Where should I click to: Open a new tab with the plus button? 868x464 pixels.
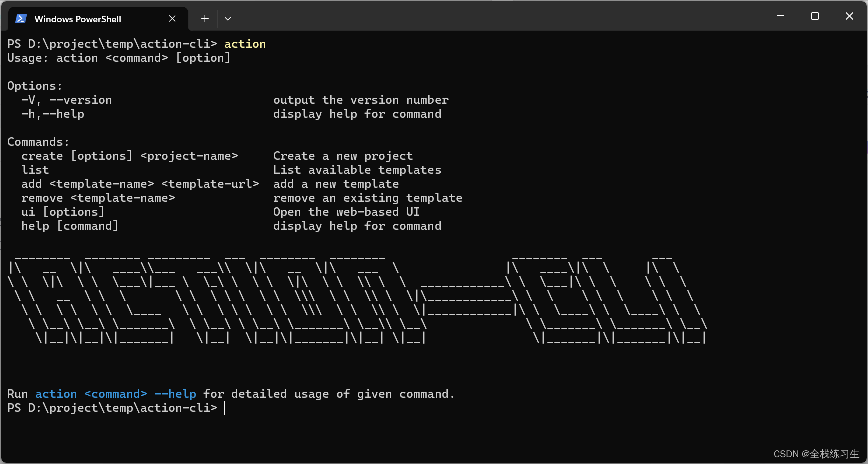pos(205,19)
